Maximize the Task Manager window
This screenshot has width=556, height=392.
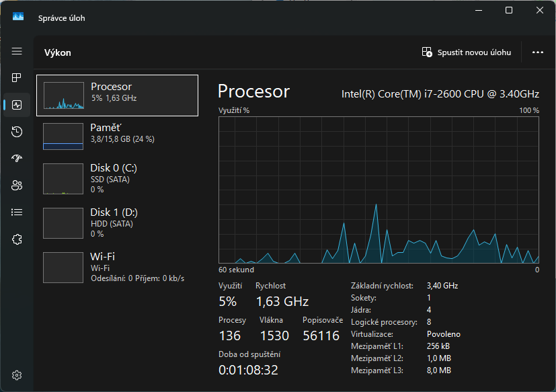pos(509,10)
